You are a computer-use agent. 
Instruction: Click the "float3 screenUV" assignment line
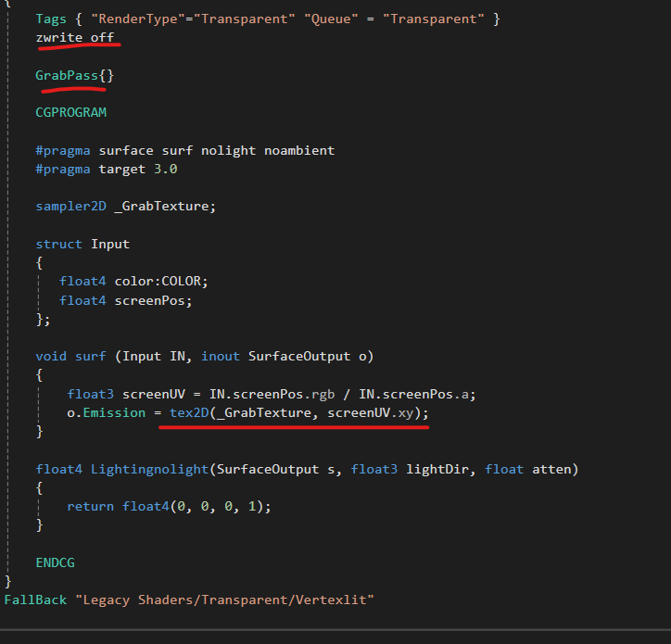[272, 394]
